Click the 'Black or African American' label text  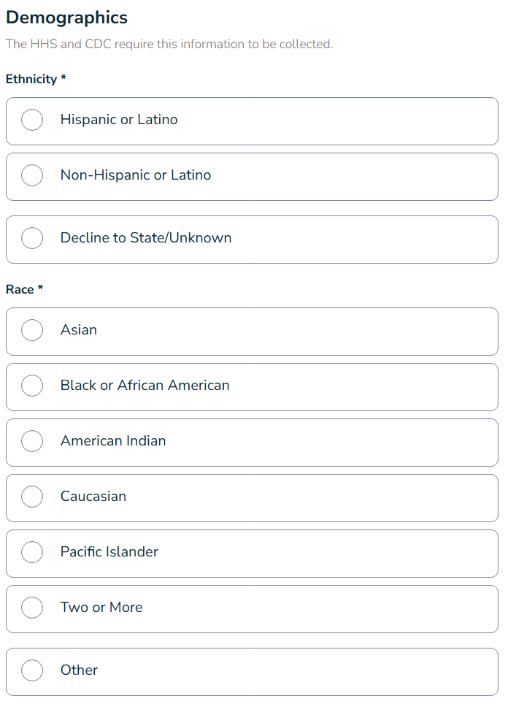[x=145, y=386]
